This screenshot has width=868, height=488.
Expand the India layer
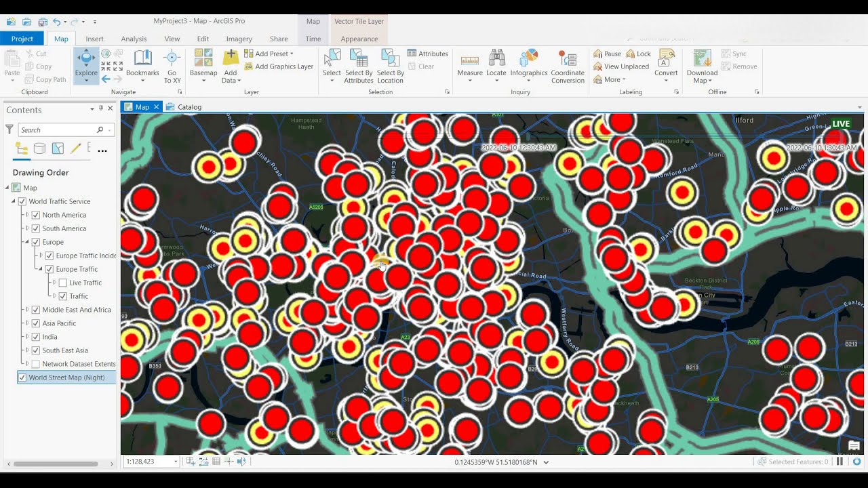pos(28,337)
